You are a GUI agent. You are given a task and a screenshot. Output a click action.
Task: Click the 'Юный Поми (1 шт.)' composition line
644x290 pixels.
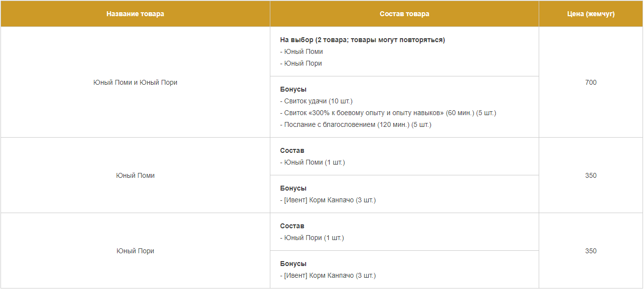(312, 162)
